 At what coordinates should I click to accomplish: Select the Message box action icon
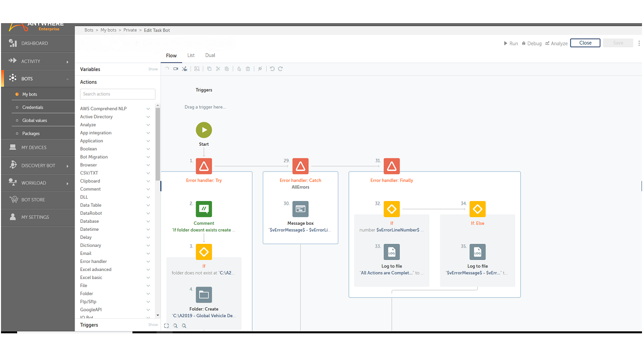click(300, 209)
